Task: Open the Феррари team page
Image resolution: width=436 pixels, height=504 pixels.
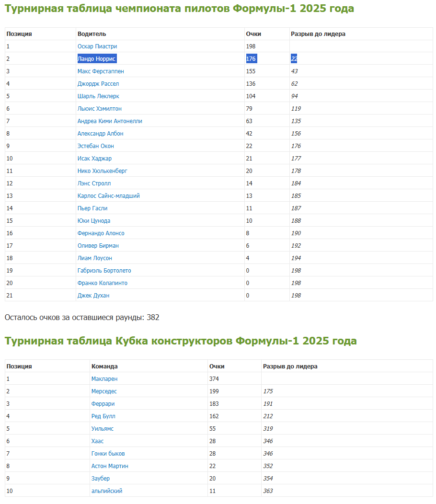Action: click(103, 404)
